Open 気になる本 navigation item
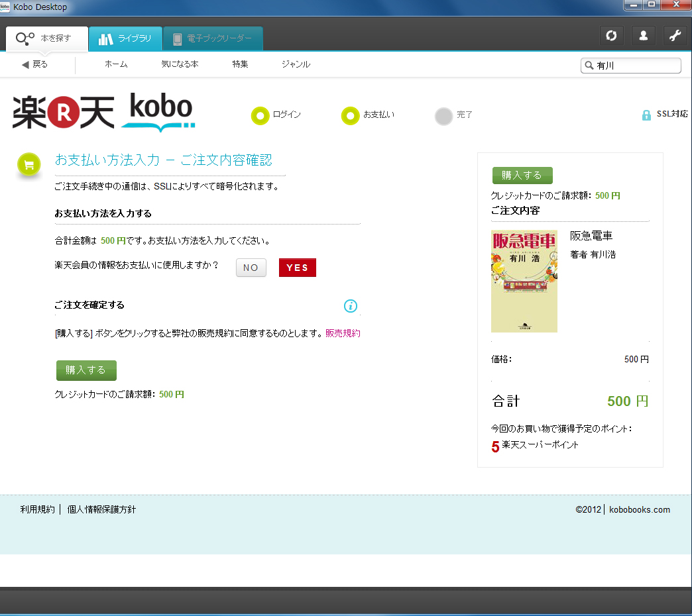 click(180, 64)
